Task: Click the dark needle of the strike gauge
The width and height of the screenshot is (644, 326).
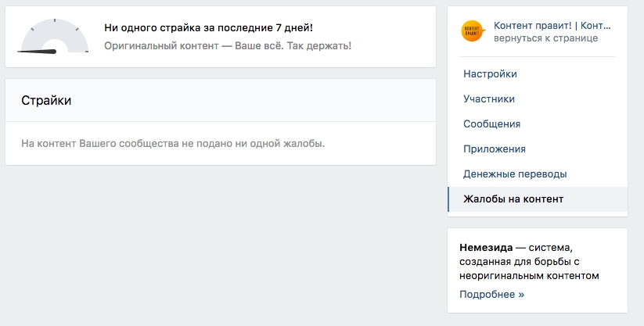Action: tap(38, 52)
